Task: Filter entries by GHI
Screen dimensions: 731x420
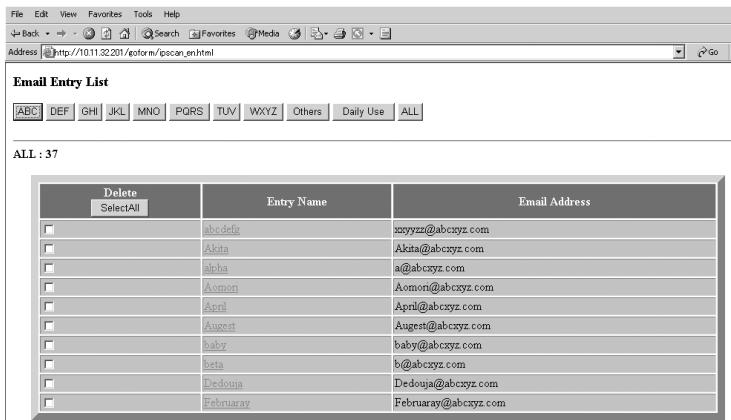Action: [90, 111]
